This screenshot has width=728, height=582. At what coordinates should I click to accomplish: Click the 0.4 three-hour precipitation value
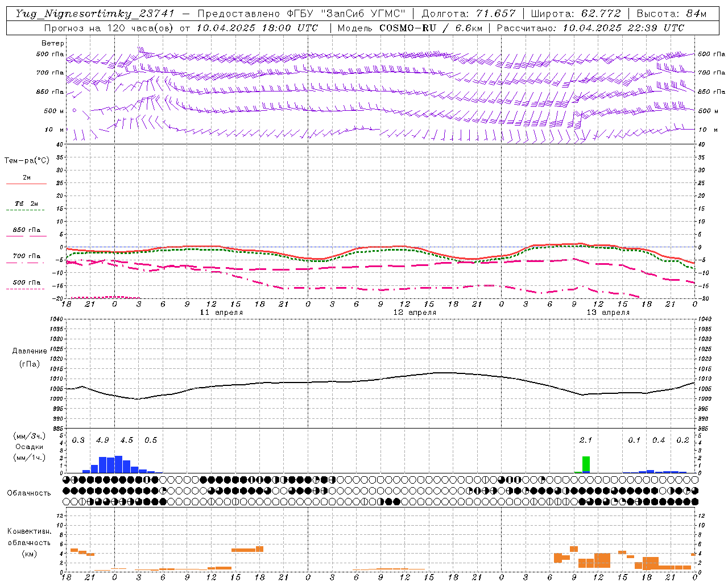(659, 440)
